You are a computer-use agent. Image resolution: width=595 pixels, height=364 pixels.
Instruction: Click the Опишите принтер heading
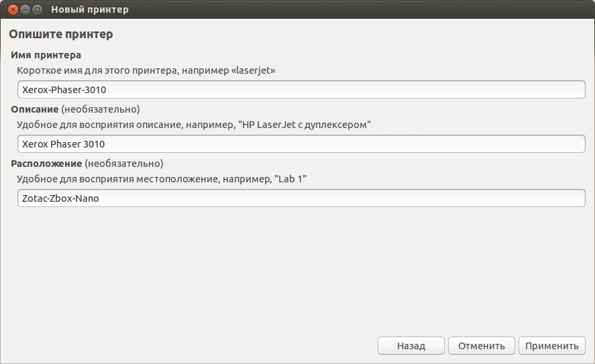click(x=60, y=34)
